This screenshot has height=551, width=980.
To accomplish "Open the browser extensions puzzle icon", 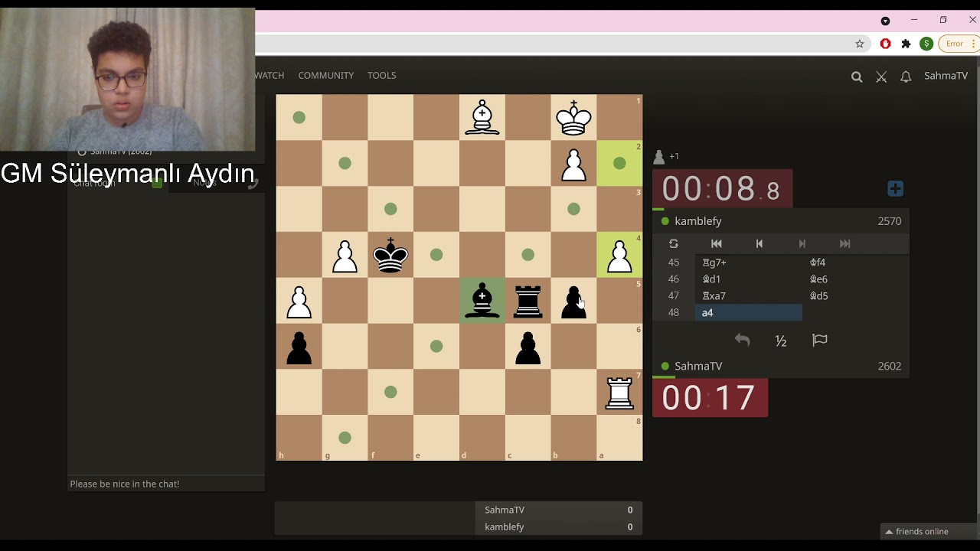I will [906, 44].
